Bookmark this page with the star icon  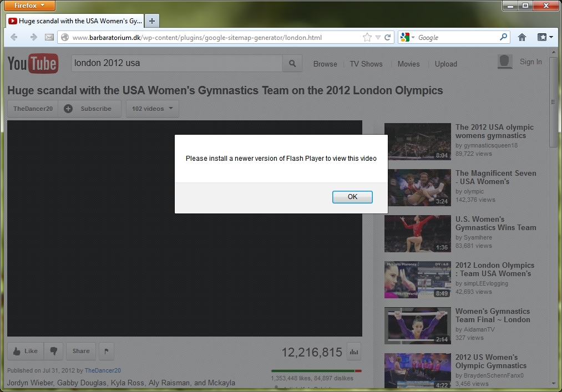click(367, 38)
